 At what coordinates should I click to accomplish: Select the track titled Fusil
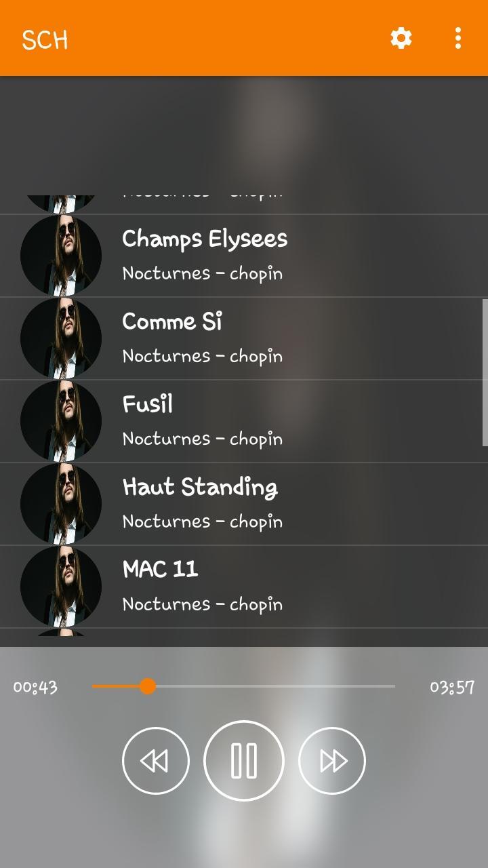(244, 422)
